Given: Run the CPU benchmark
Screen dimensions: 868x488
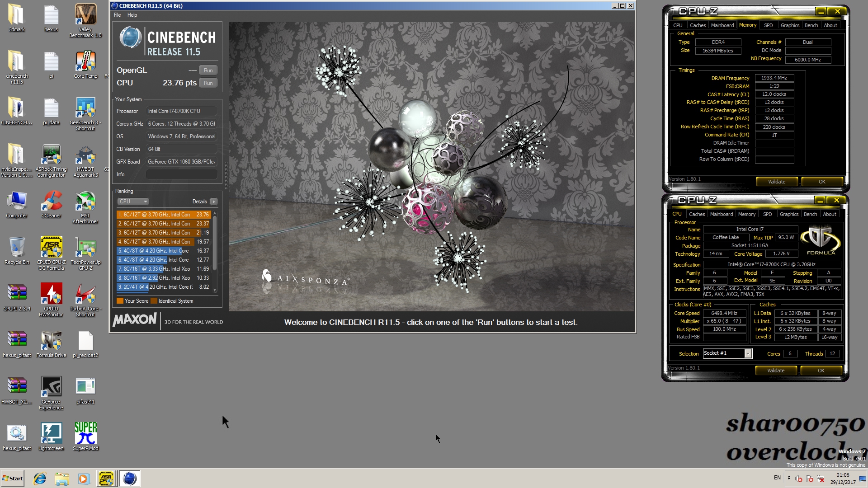Looking at the screenshot, I should 208,83.
